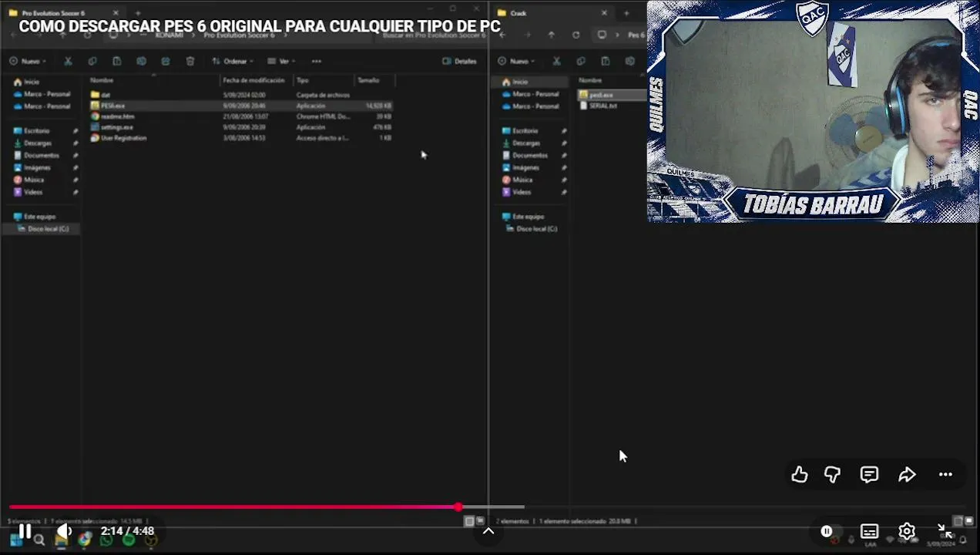
Task: Like the video with thumbs up
Action: pyautogui.click(x=800, y=475)
